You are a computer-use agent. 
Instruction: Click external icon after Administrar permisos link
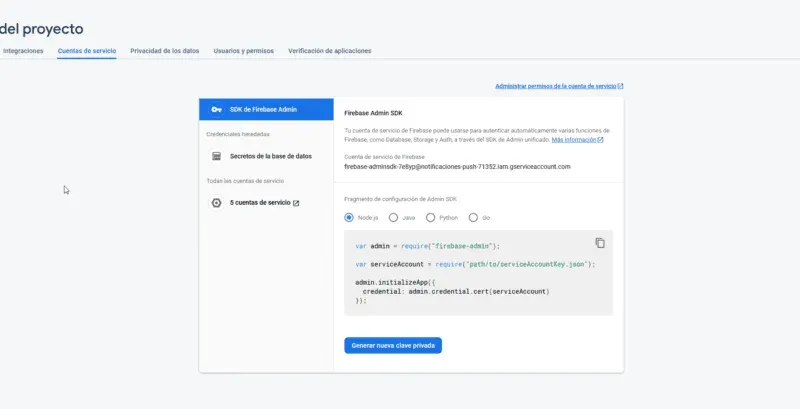(x=620, y=87)
